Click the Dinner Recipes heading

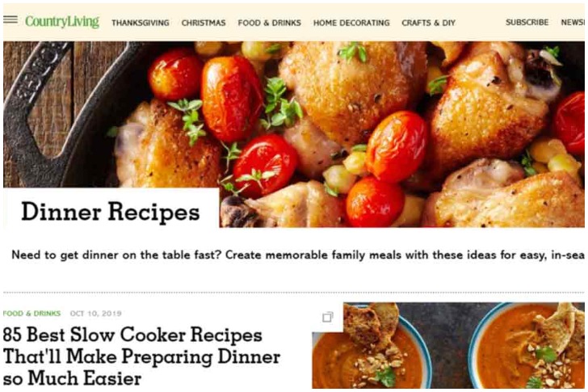(x=110, y=212)
